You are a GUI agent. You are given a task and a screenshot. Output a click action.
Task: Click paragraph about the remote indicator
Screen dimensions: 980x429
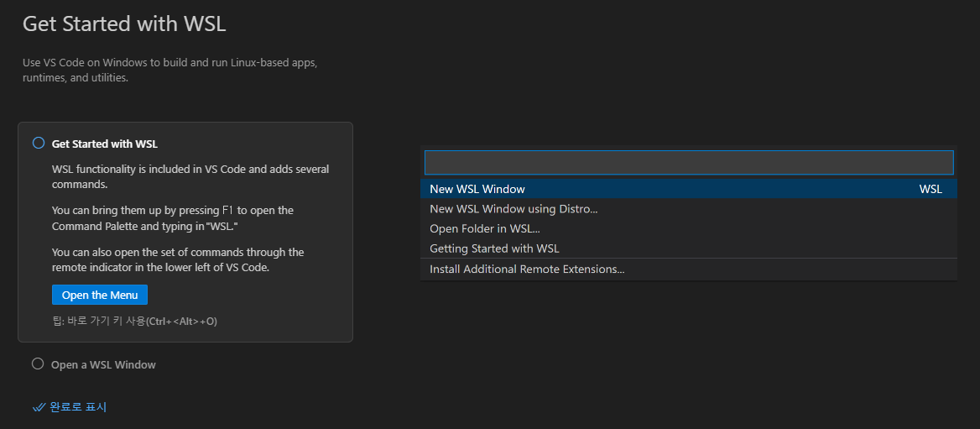178,259
